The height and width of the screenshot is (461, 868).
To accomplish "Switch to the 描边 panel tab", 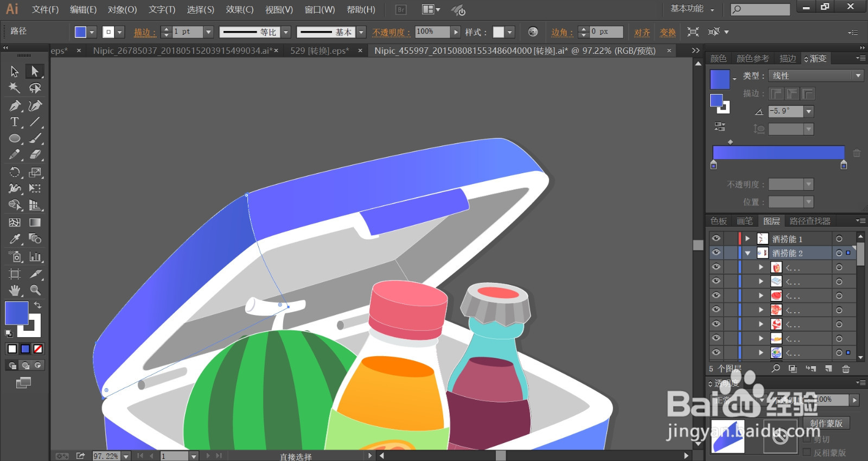I will (788, 59).
